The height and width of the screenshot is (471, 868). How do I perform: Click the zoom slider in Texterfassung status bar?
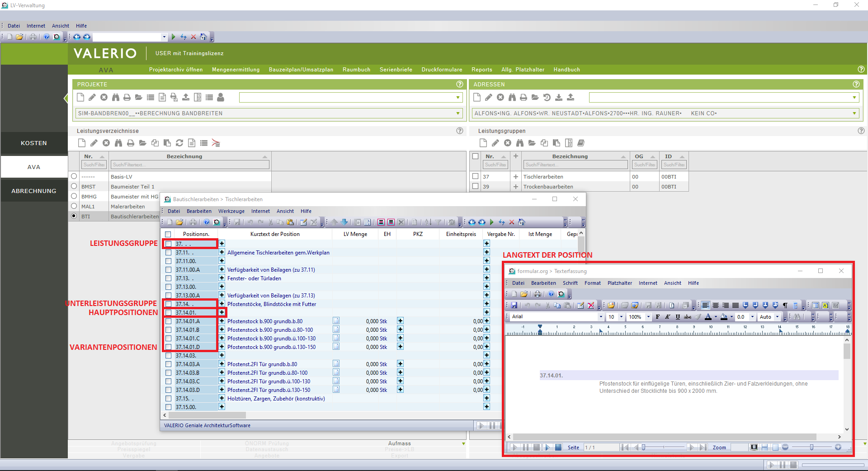coord(811,447)
